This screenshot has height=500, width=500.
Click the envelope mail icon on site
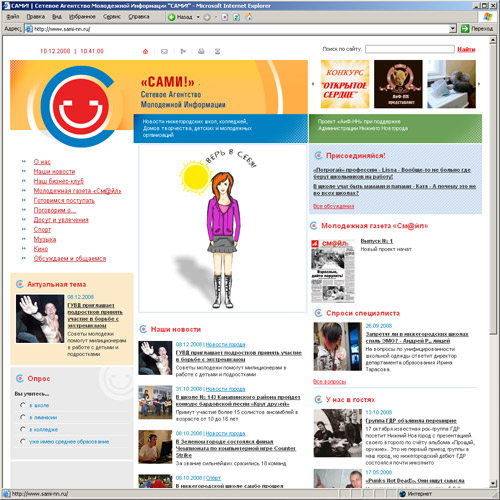click(x=164, y=51)
